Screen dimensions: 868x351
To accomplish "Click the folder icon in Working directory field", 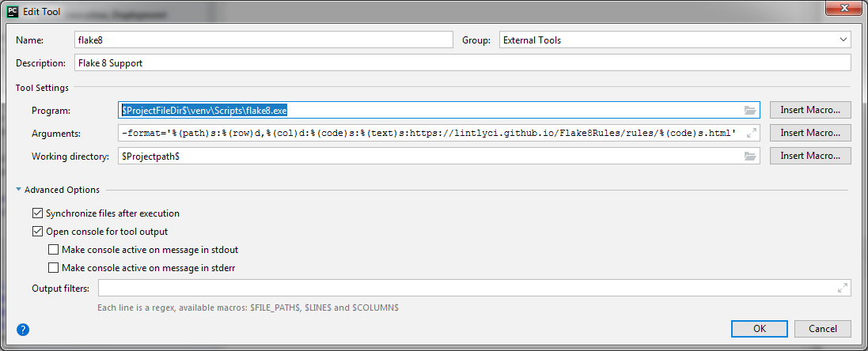I will (x=749, y=157).
